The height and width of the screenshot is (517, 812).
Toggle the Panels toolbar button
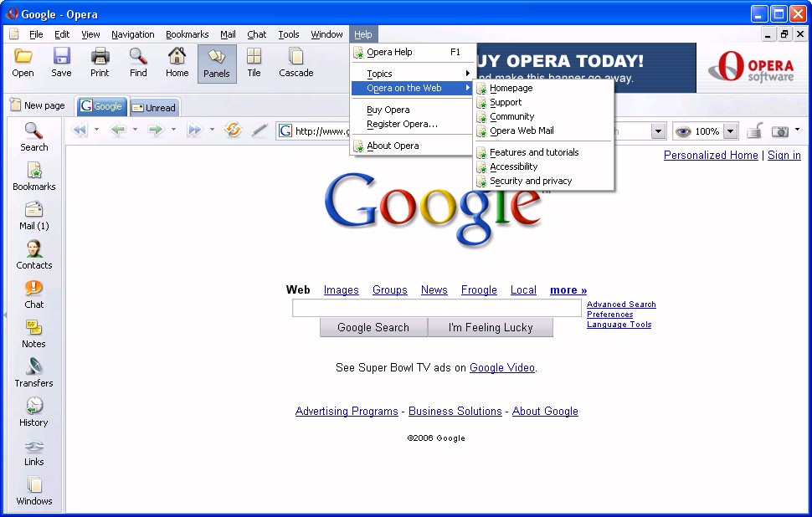click(x=217, y=64)
